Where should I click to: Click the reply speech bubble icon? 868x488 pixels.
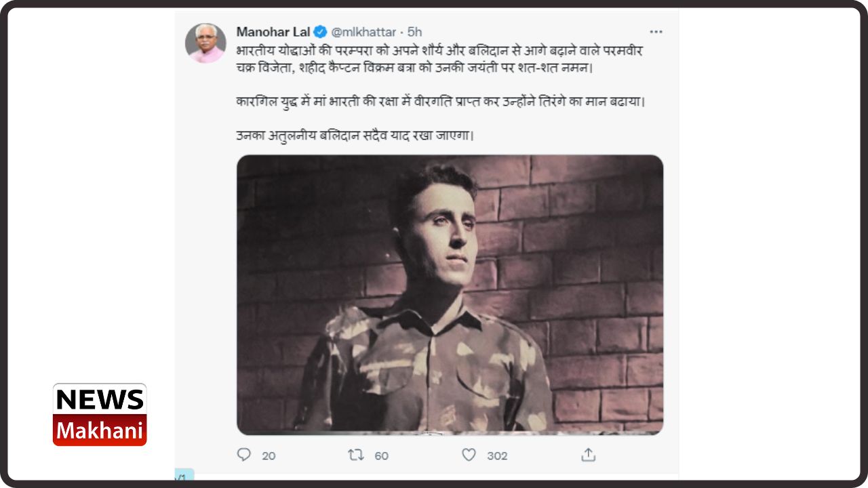point(244,455)
